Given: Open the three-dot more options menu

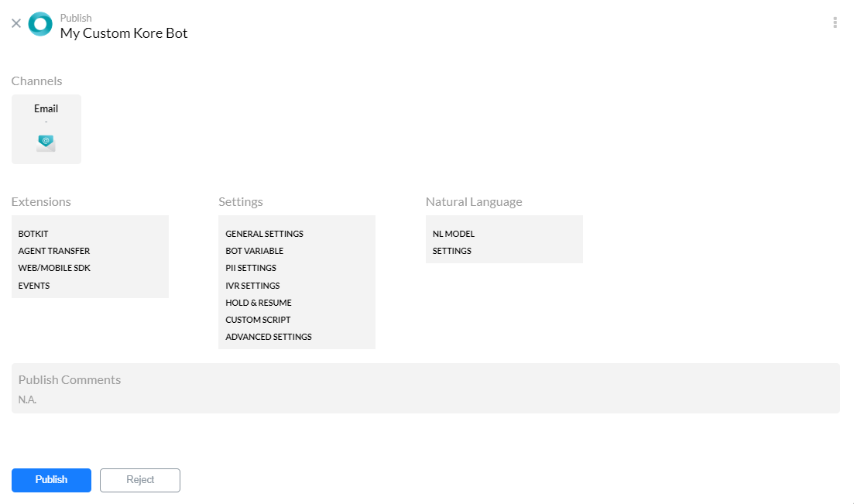Looking at the screenshot, I should 835,22.
